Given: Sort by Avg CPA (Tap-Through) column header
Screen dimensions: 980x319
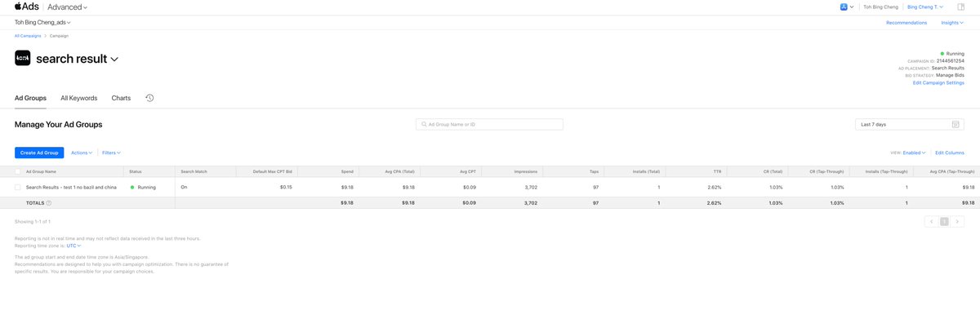Looking at the screenshot, I should (952, 172).
